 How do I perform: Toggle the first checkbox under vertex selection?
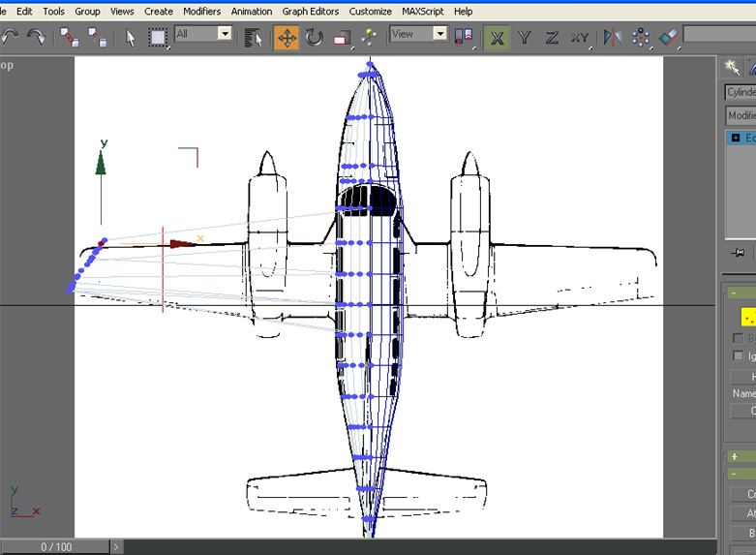[739, 338]
